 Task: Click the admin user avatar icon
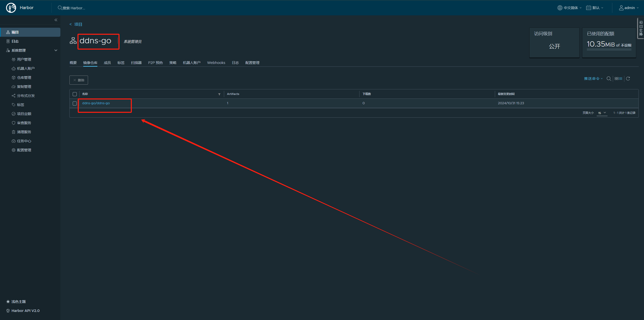pos(621,8)
